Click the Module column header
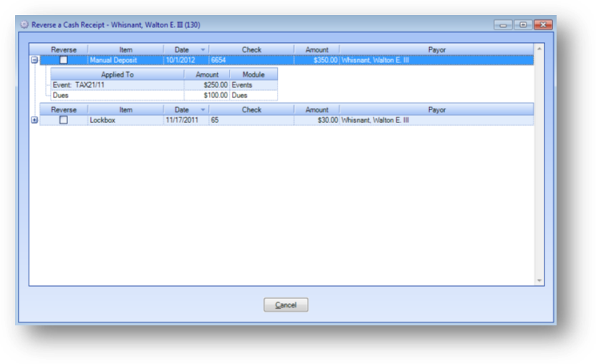This screenshot has width=596, height=364. [x=253, y=74]
